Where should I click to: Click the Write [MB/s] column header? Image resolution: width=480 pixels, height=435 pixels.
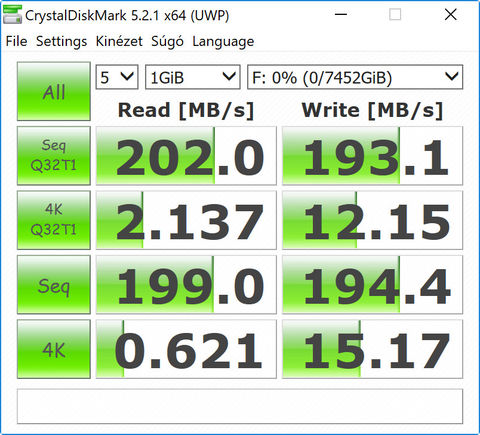click(x=372, y=110)
